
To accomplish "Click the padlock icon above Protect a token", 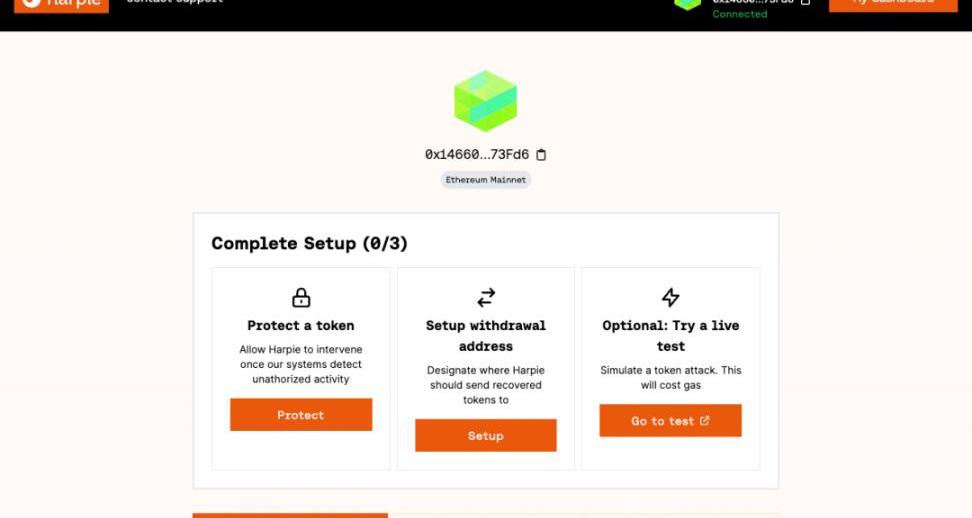I will click(x=301, y=298).
